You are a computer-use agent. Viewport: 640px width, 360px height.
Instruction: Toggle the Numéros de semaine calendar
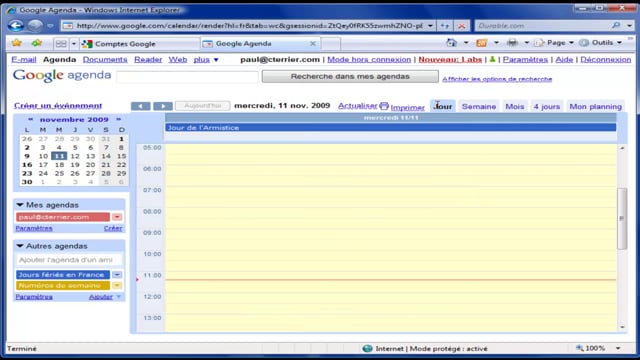coord(63,285)
